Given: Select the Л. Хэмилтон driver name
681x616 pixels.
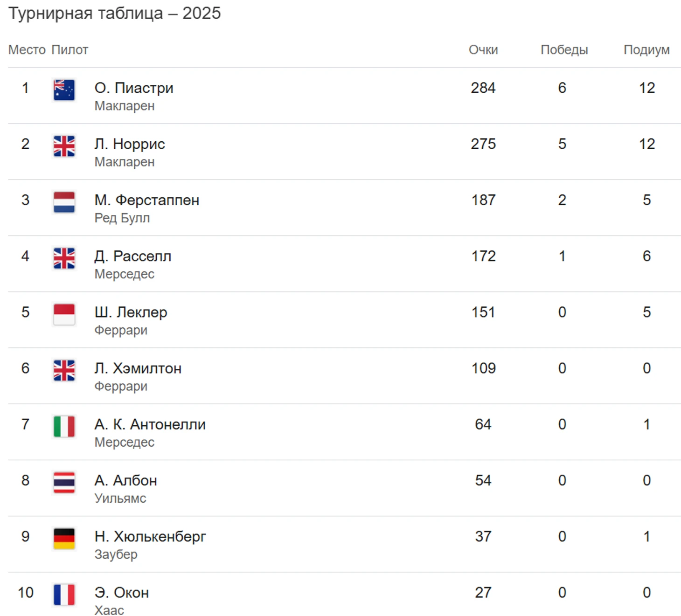Looking at the screenshot, I should click(138, 368).
